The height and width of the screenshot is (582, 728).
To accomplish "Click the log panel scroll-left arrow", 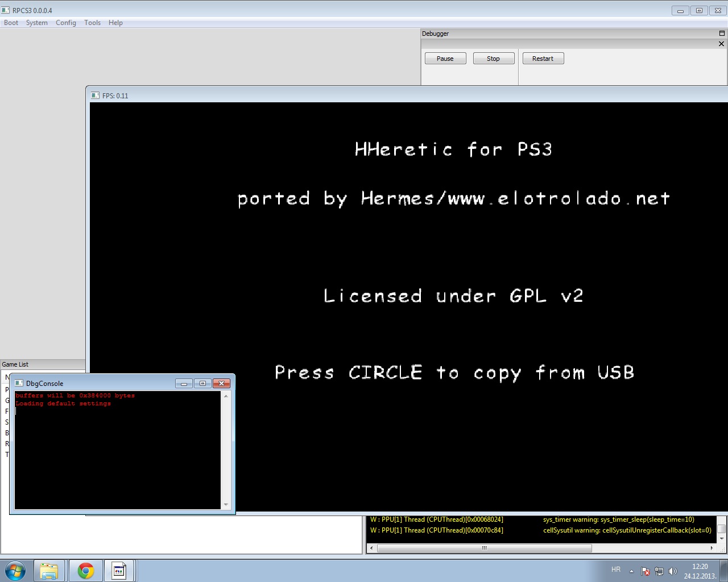I will click(x=371, y=548).
